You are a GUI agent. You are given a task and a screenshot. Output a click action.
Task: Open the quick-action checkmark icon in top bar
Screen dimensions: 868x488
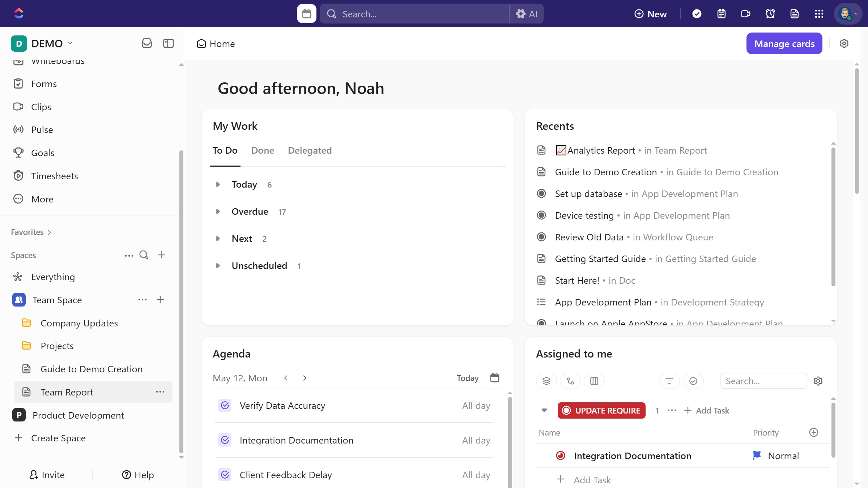click(x=697, y=14)
